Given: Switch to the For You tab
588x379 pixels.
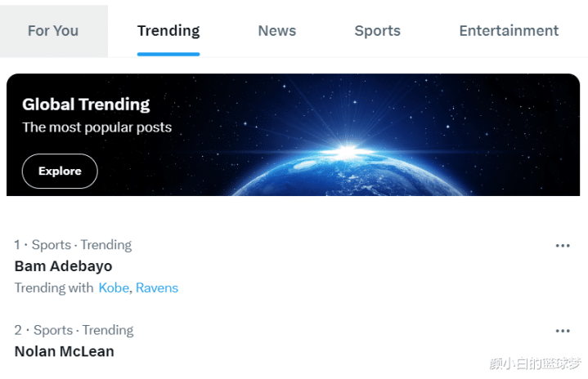Looking at the screenshot, I should tap(53, 31).
